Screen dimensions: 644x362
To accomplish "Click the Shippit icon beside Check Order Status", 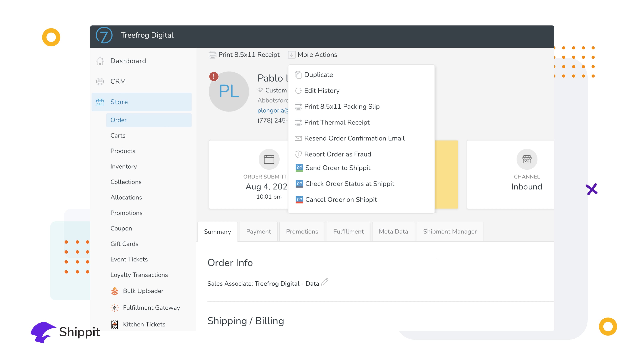I will [299, 184].
